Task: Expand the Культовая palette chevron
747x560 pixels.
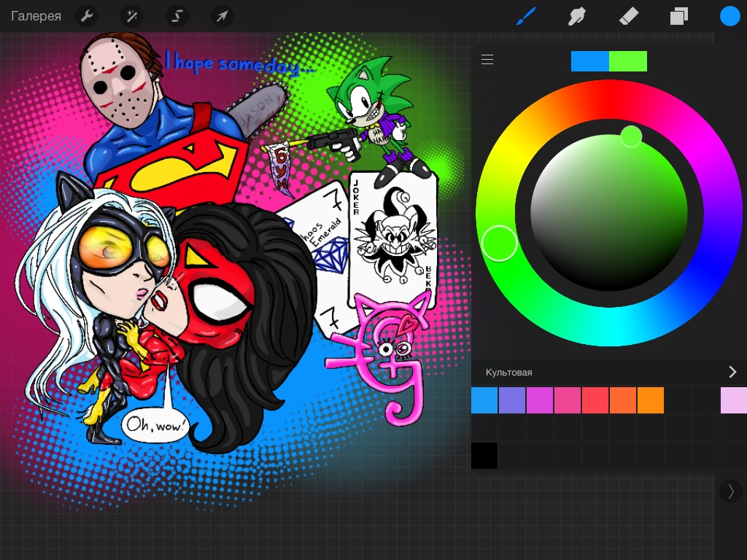Action: click(732, 372)
